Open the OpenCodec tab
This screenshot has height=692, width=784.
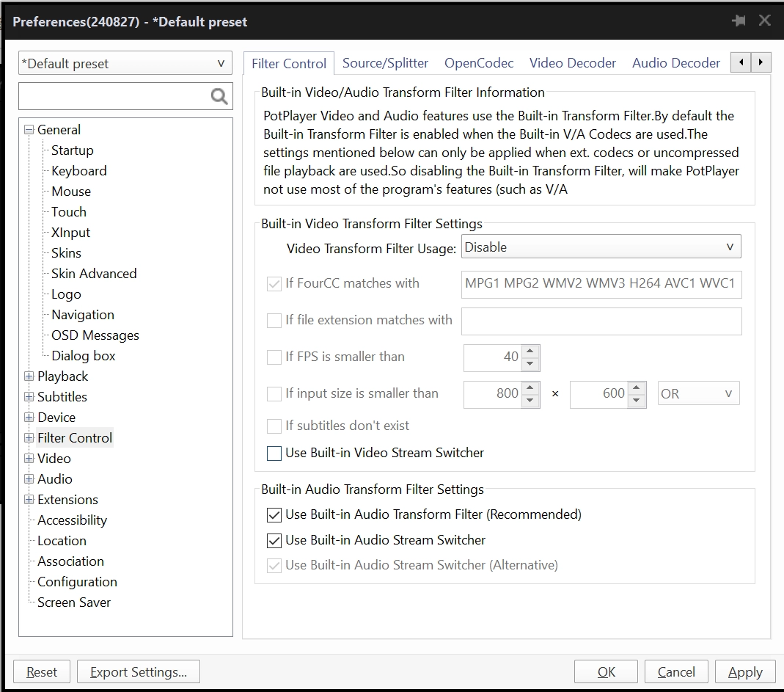pos(479,63)
